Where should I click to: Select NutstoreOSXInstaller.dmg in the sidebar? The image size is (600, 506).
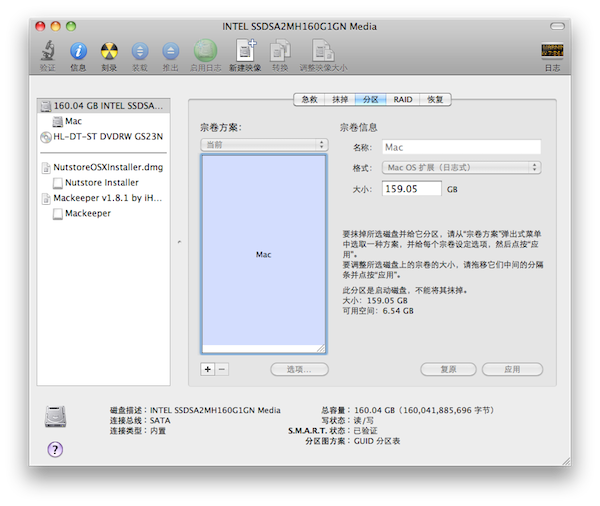pos(106,168)
